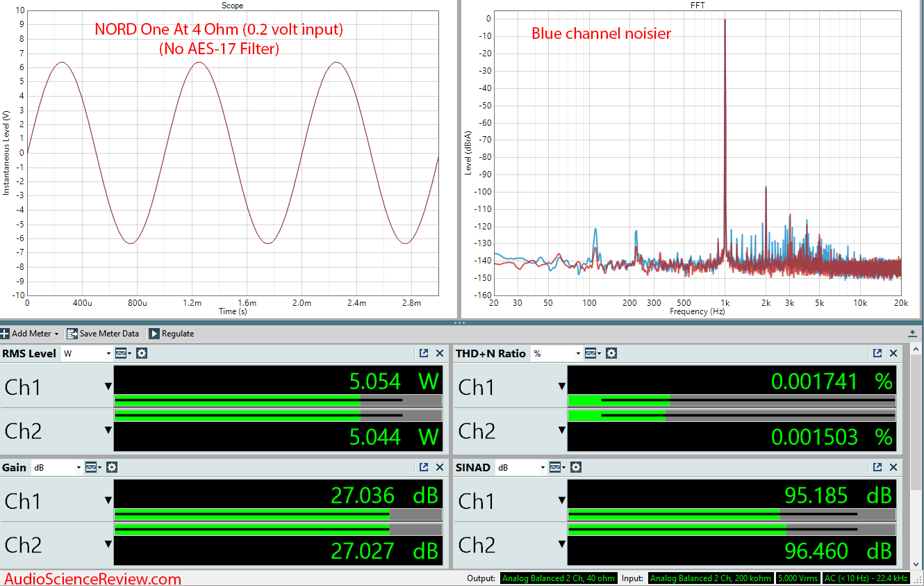Image resolution: width=924 pixels, height=586 pixels.
Task: Click inside the Scope waveform plot
Action: [233, 153]
